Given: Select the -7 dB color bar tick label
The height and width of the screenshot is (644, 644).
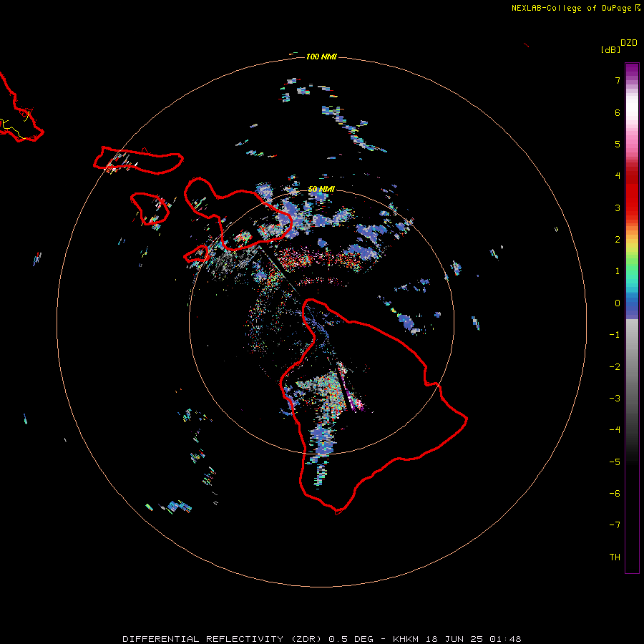Looking at the screenshot, I should pyautogui.click(x=615, y=525).
